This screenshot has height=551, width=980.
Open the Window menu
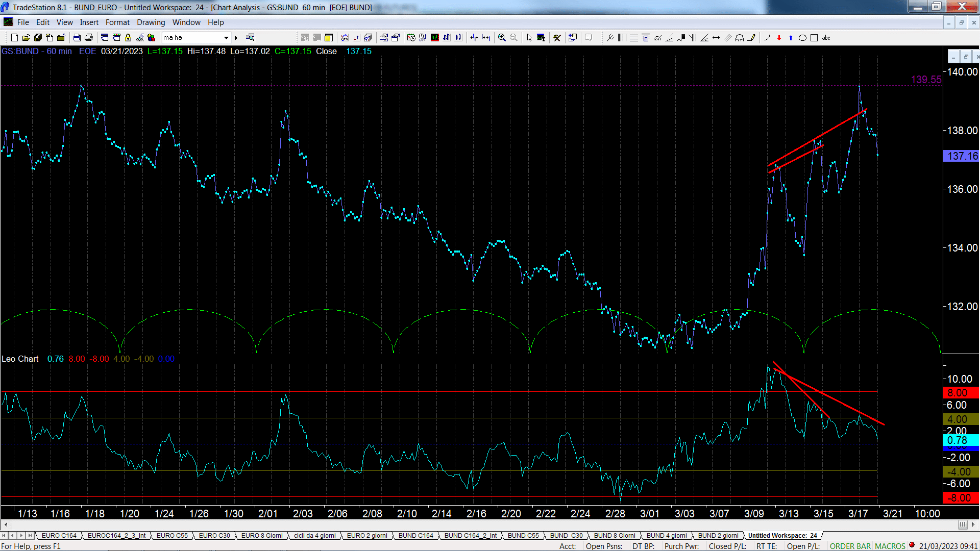point(186,22)
